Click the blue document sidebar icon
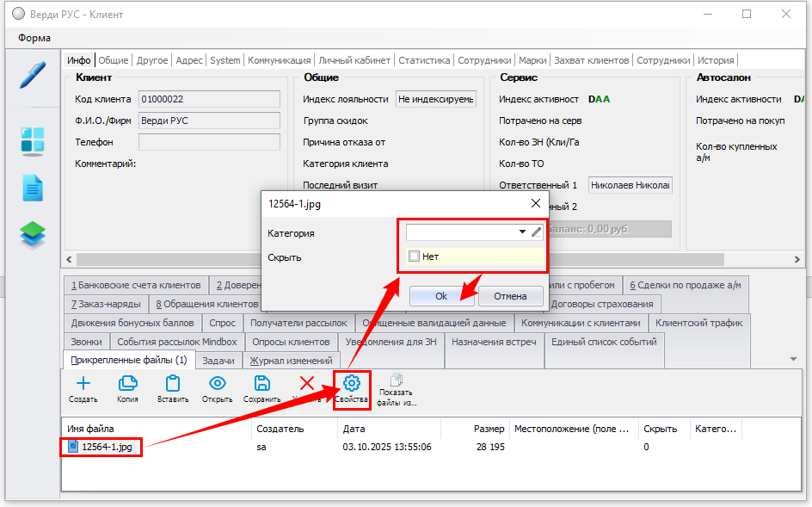 click(x=33, y=188)
